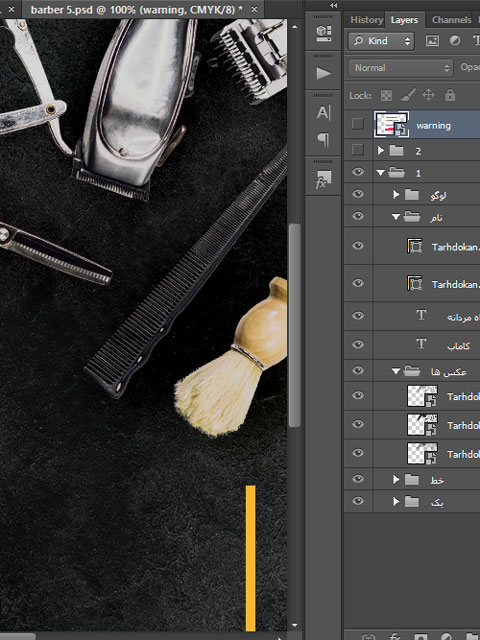Select the کاماپ text layer name
The width and height of the screenshot is (480, 640).
[x=458, y=346]
